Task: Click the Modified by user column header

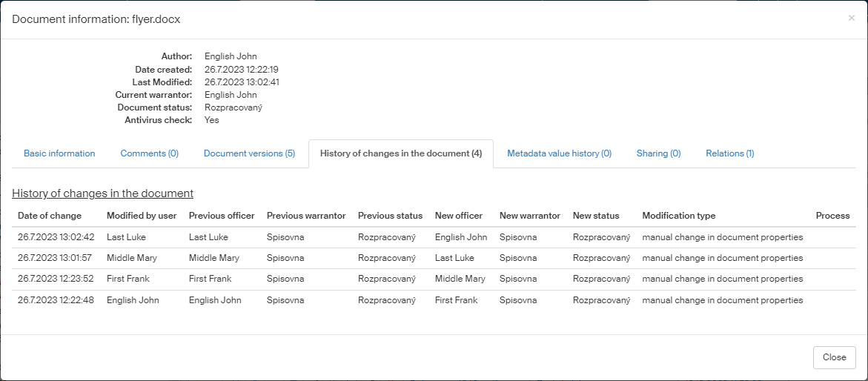Action: (142, 216)
